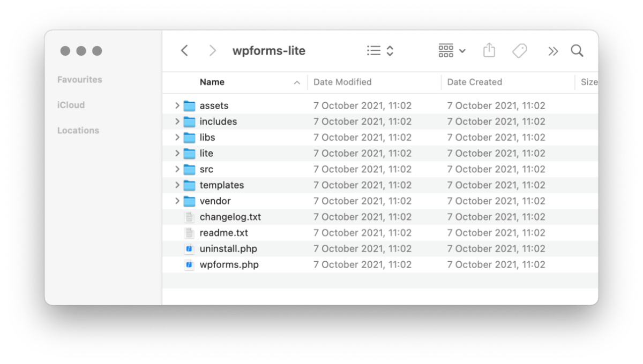Viewport: 643px width, 364px height.
Task: Click the Locations sidebar heading
Action: pos(78,131)
